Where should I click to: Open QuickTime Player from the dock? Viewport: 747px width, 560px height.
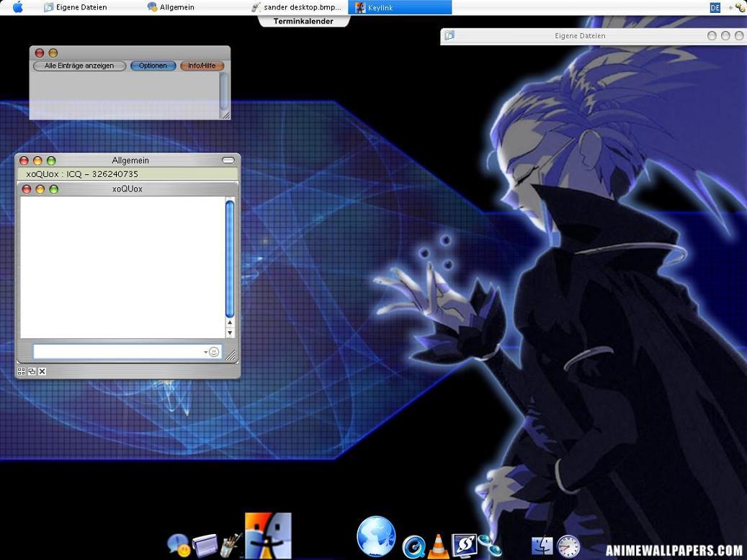413,546
